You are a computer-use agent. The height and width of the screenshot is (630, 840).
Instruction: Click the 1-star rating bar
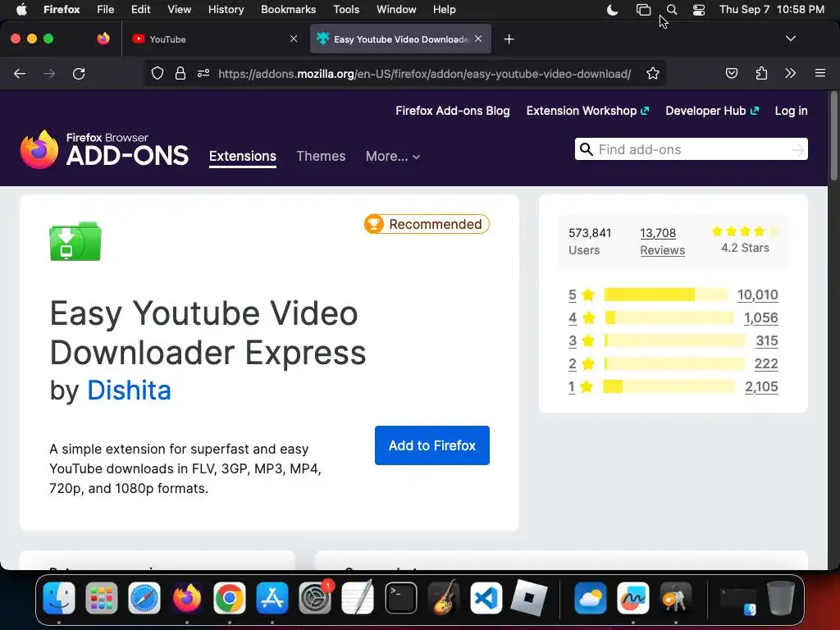pyautogui.click(x=669, y=387)
